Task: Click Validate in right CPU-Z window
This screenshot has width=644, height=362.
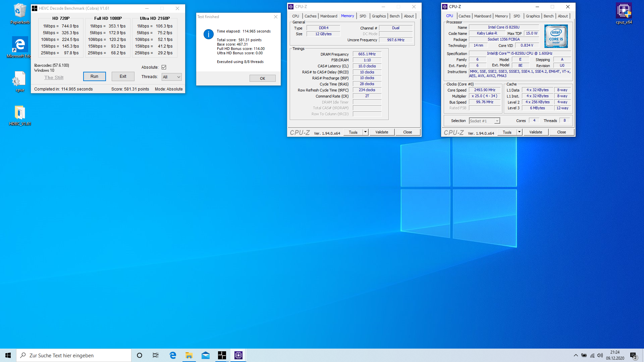Action: click(536, 132)
